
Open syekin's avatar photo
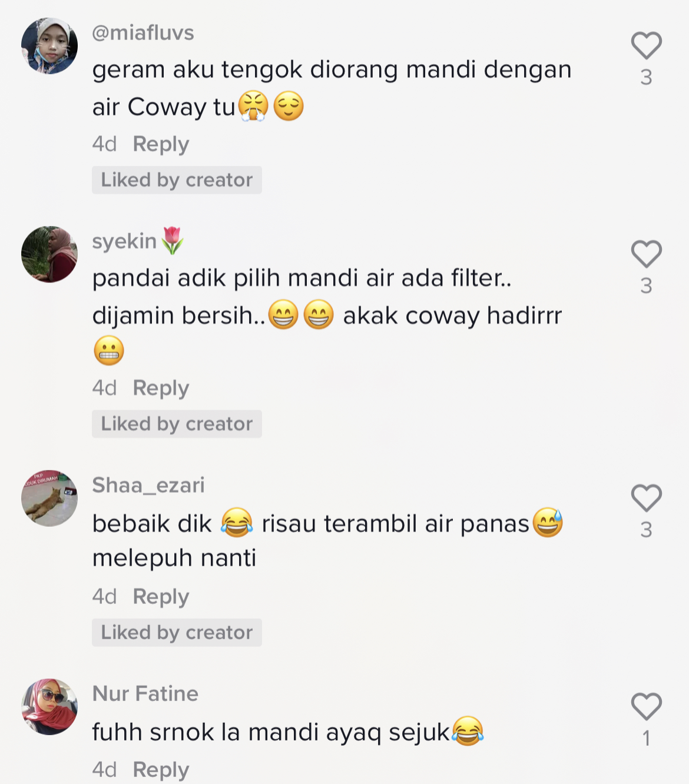(x=49, y=254)
